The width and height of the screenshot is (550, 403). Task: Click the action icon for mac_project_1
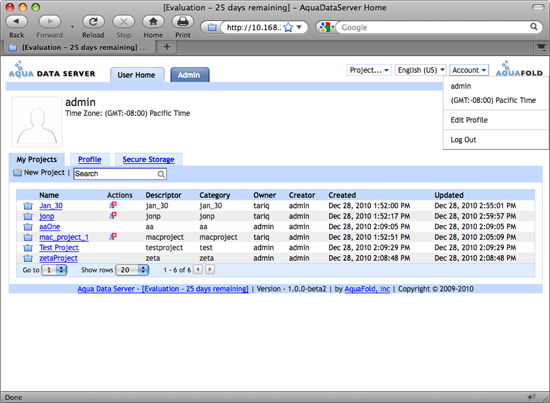(113, 237)
